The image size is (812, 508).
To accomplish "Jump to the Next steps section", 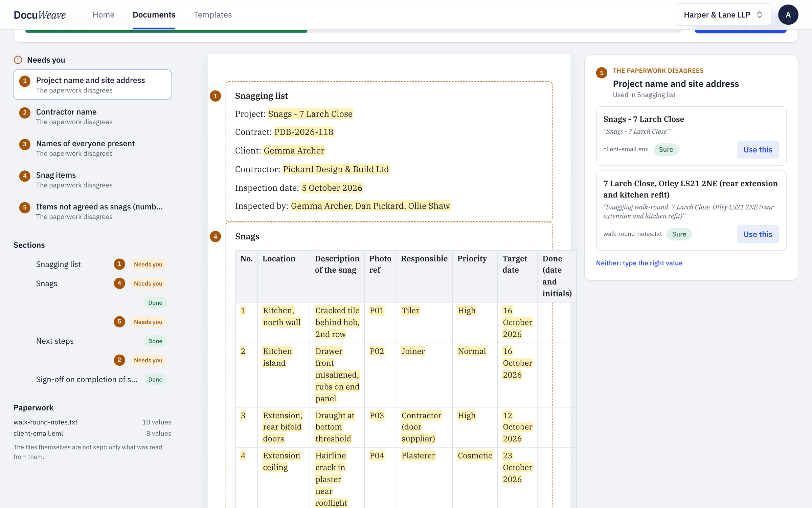I will [55, 341].
